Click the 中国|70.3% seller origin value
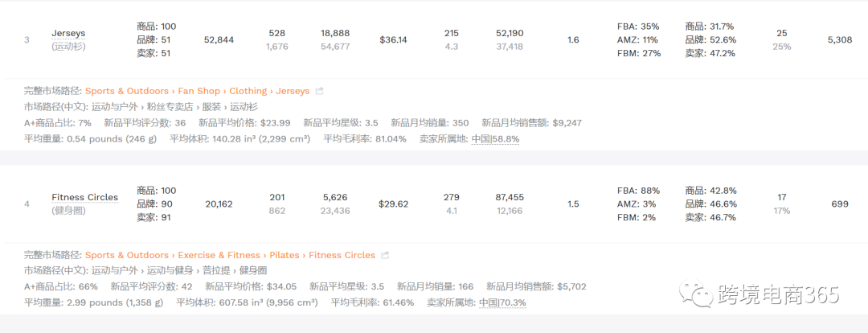The image size is (868, 333). 502,302
